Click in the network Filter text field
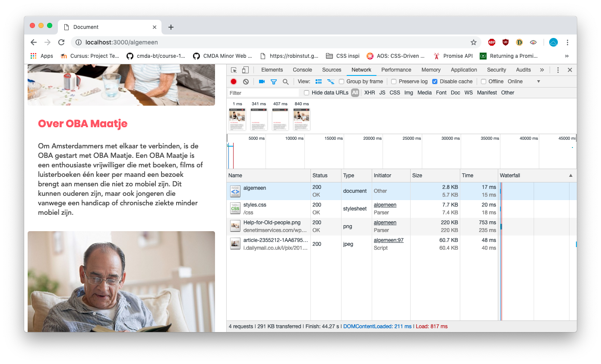The image size is (601, 364). point(263,93)
